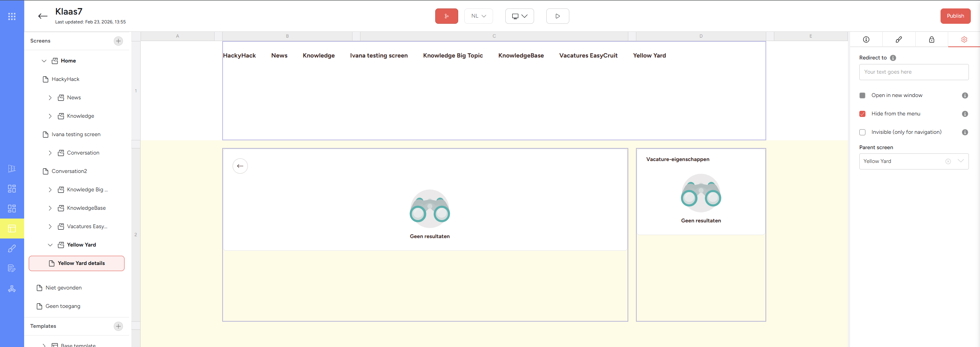Click HackyHack in the canvas menu

[x=239, y=56]
